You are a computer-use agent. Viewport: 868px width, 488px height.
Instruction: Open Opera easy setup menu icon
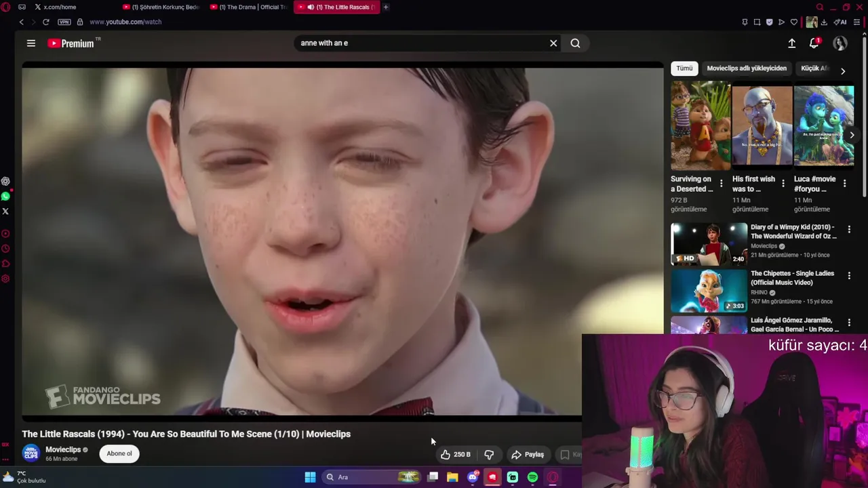point(856,22)
